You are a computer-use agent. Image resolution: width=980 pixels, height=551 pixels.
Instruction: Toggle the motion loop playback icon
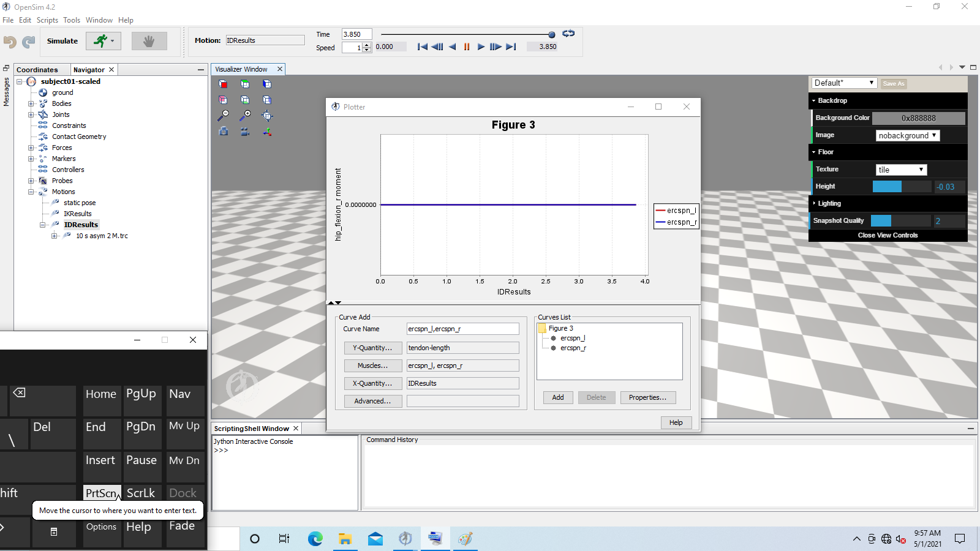tap(568, 34)
